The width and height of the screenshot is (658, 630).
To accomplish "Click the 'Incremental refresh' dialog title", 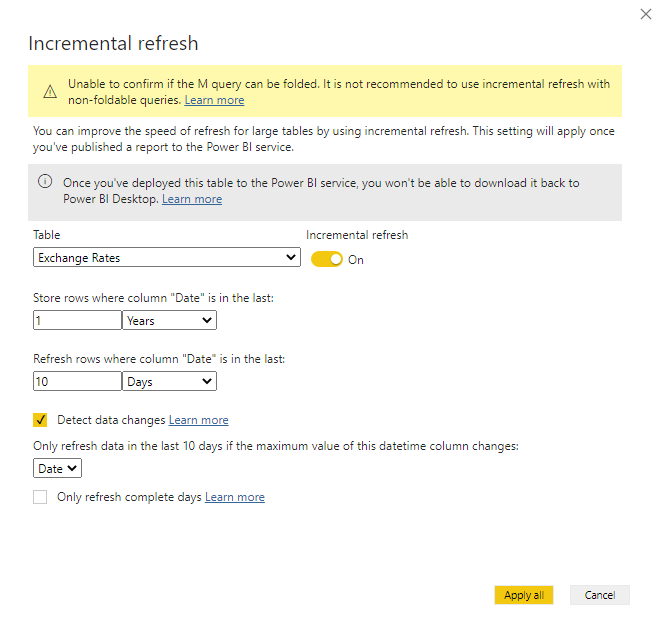I will (113, 43).
